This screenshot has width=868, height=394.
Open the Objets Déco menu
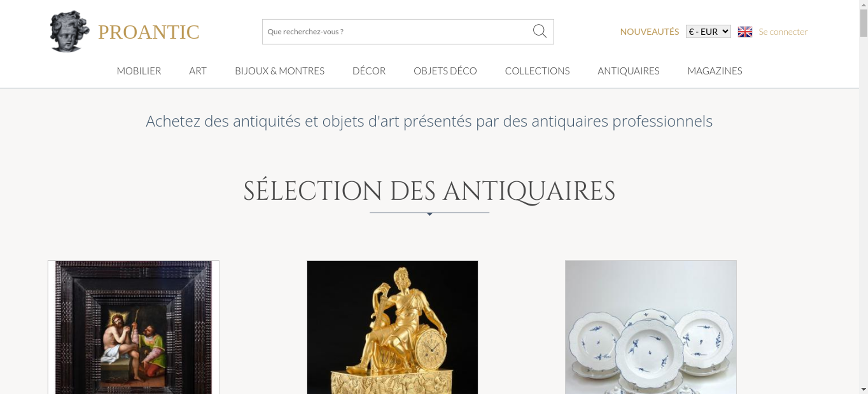(x=445, y=71)
